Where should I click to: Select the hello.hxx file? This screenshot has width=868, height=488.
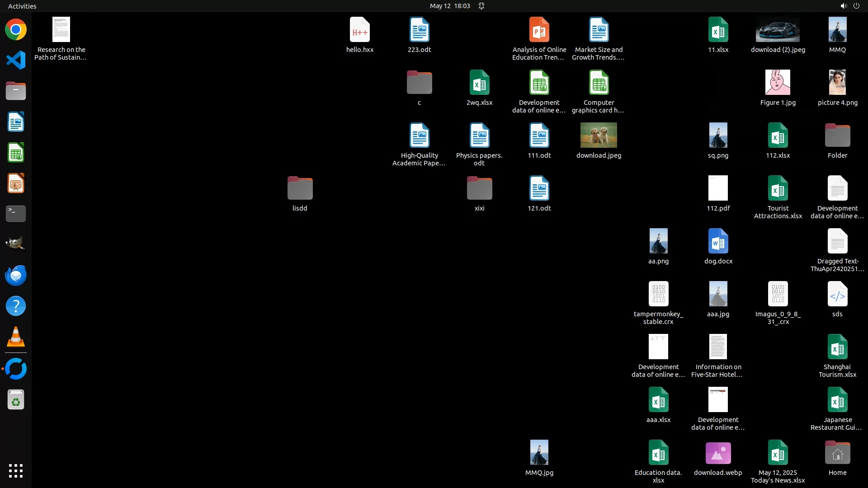(x=360, y=30)
